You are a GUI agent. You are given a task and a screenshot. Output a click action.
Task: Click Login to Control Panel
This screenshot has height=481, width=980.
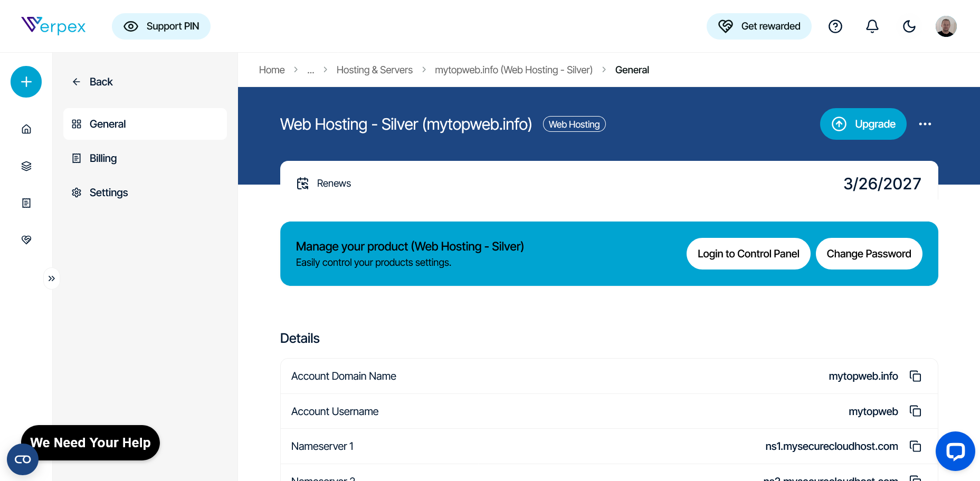tap(748, 254)
